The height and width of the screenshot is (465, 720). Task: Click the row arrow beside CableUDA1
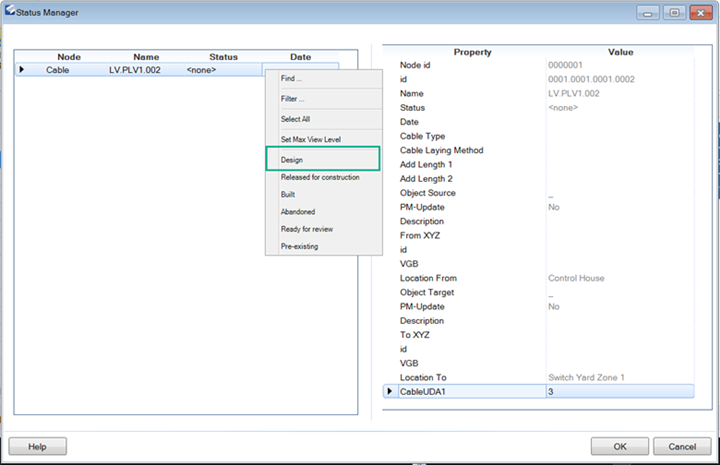coord(389,392)
